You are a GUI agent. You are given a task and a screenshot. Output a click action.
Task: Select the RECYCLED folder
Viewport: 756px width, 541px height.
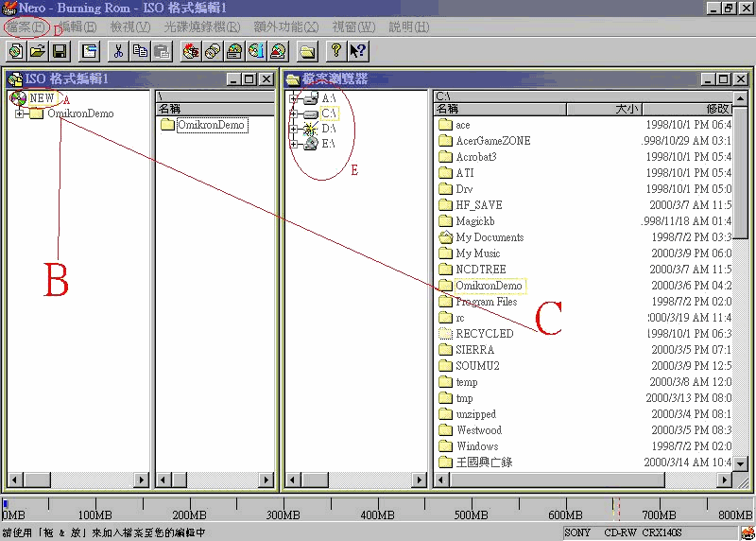485,334
